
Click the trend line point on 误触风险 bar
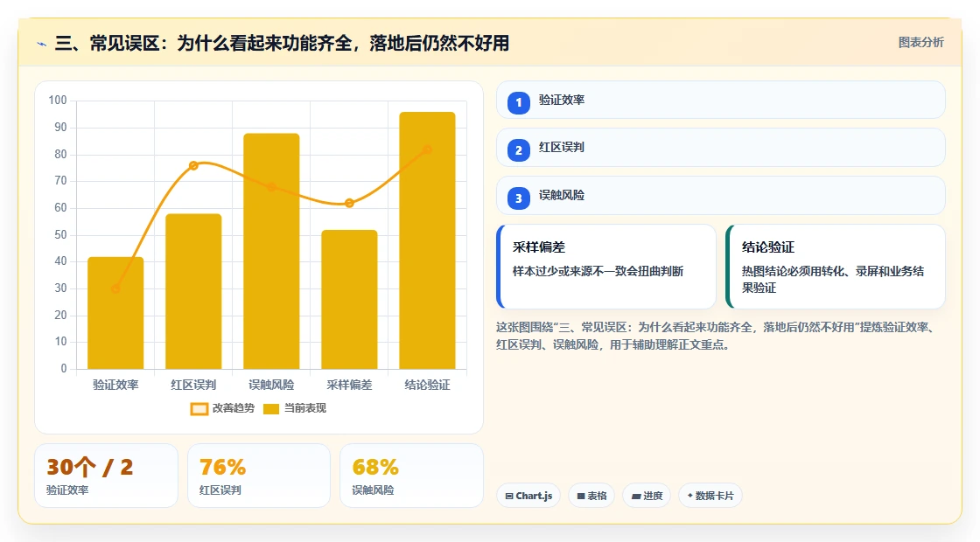[271, 187]
